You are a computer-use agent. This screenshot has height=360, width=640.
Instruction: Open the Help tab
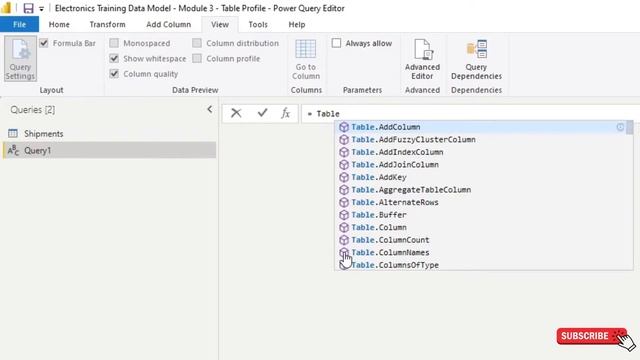pyautogui.click(x=297, y=24)
